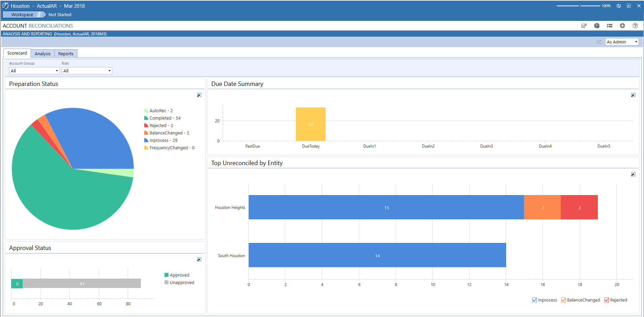Open the bulleted list view icon
This screenshot has width=644, height=317.
point(610,26)
